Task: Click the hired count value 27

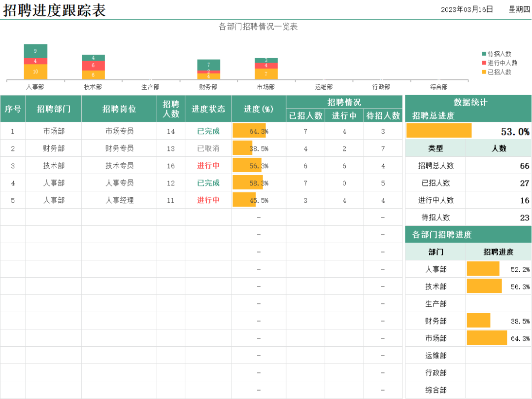Action: [525, 183]
